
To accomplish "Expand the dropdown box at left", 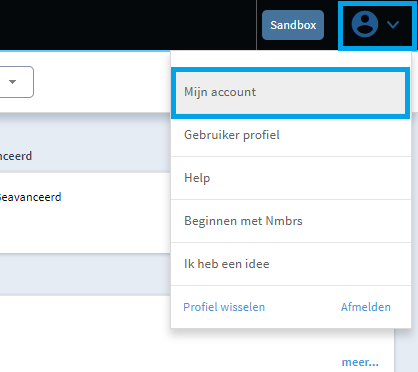I will click(13, 82).
